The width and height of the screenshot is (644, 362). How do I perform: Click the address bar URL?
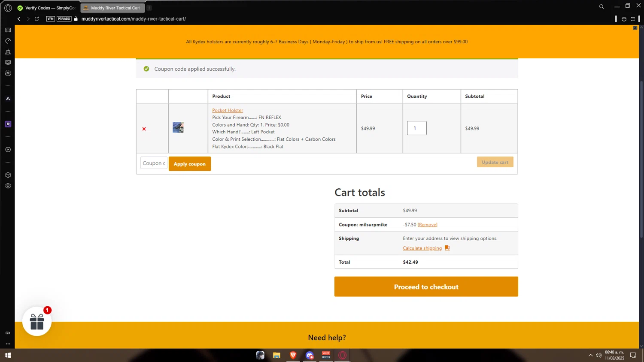(134, 19)
